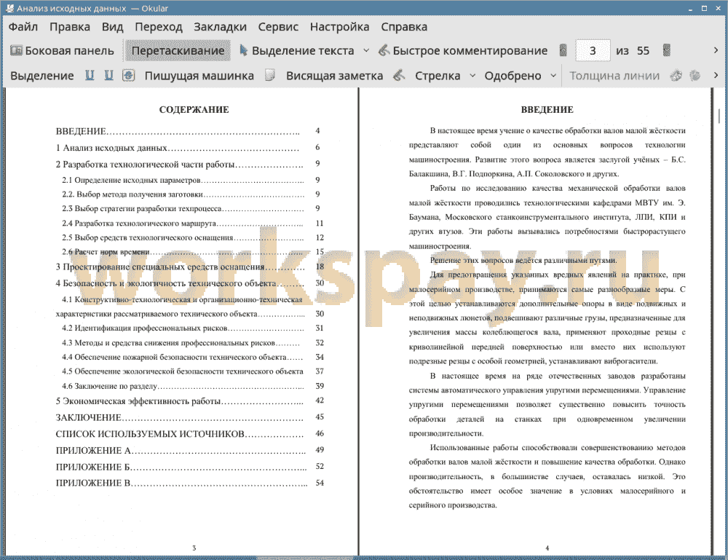Click the vertical scrollbar handle
This screenshot has height=560, width=728.
point(719,115)
